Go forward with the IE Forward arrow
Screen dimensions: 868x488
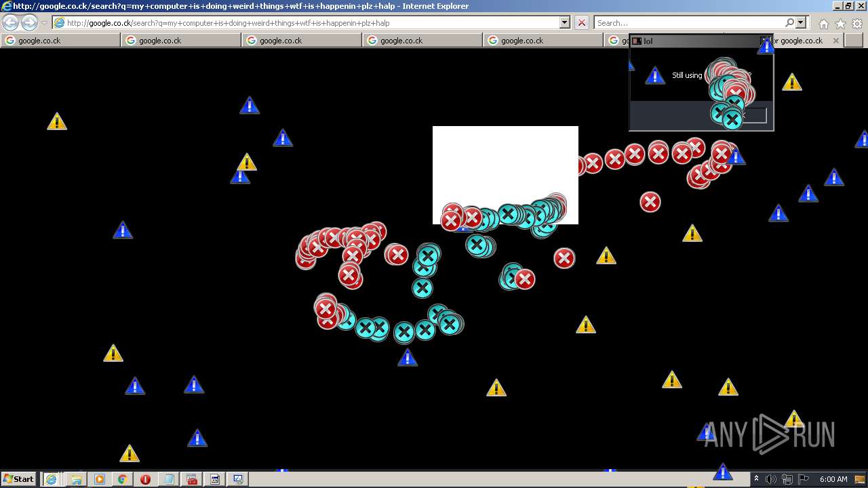(x=29, y=22)
